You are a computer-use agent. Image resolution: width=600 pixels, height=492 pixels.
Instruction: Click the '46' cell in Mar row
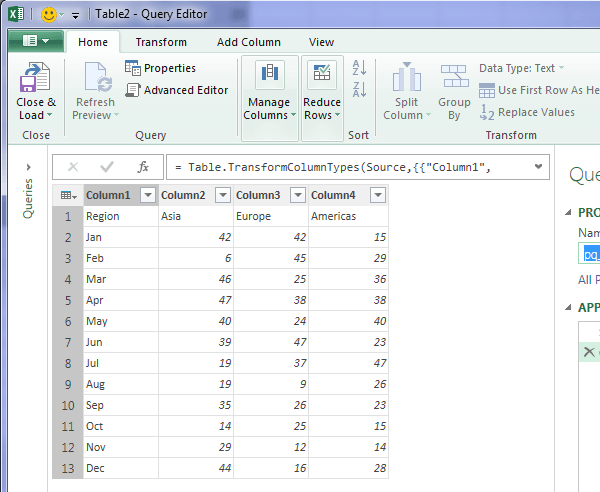[x=196, y=279]
